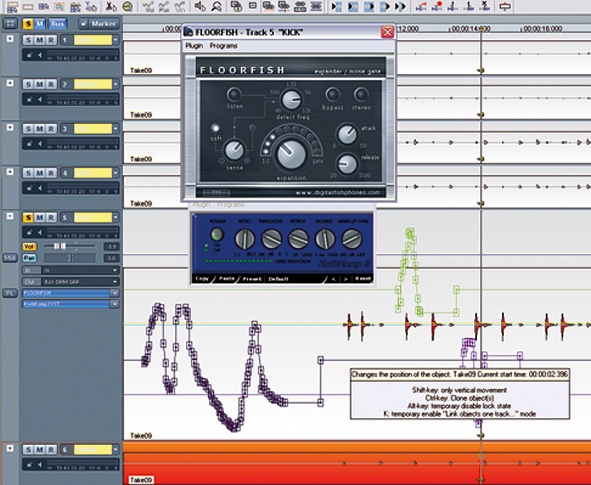Open Programs menu in FLOORFISH window
This screenshot has width=591, height=485.
224,46
